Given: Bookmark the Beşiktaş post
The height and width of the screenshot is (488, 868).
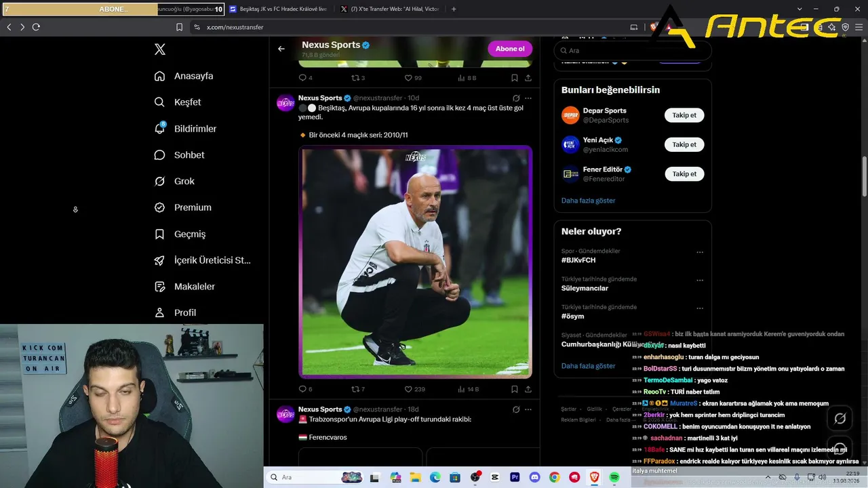Looking at the screenshot, I should (x=515, y=389).
